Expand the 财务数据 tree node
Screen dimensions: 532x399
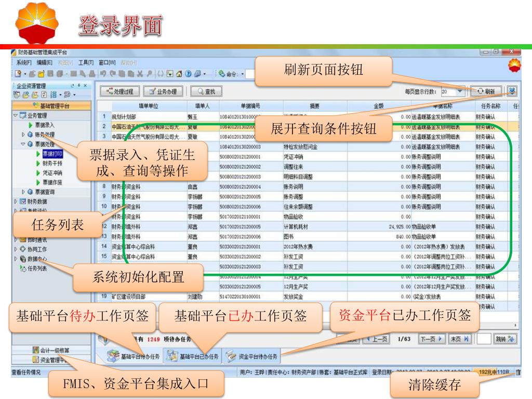(15, 201)
